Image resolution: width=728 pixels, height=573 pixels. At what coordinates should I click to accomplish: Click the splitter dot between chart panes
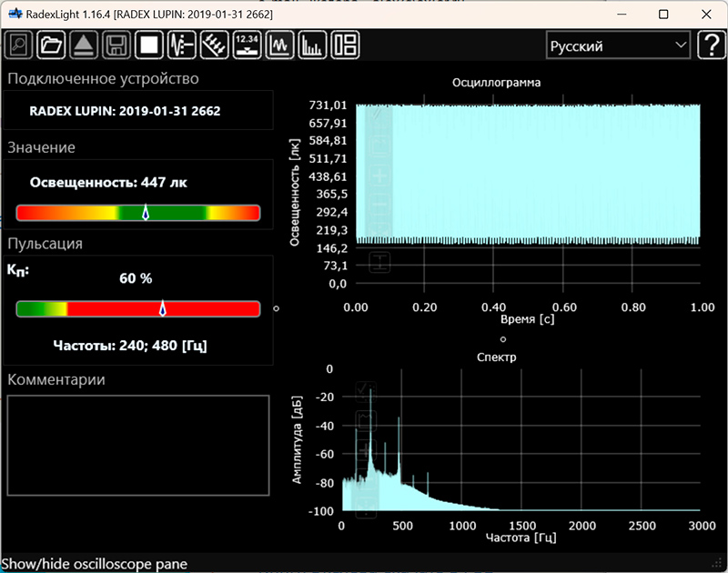[x=501, y=338]
